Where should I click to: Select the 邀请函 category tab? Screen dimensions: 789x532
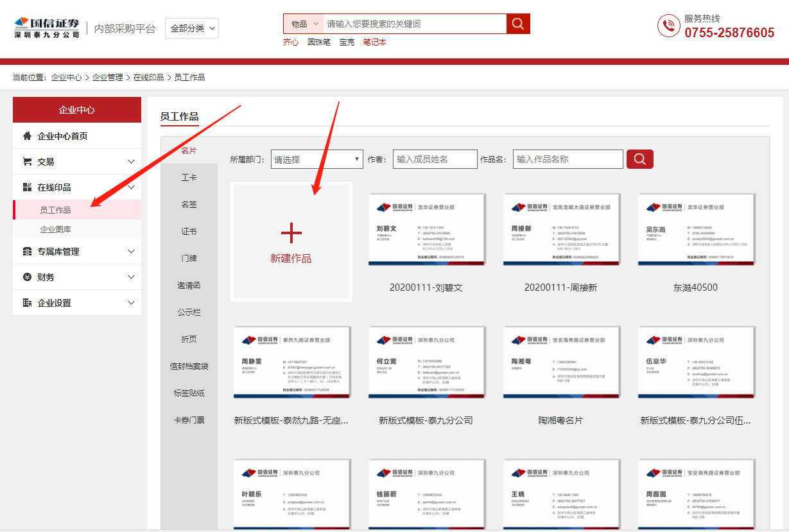click(x=189, y=285)
